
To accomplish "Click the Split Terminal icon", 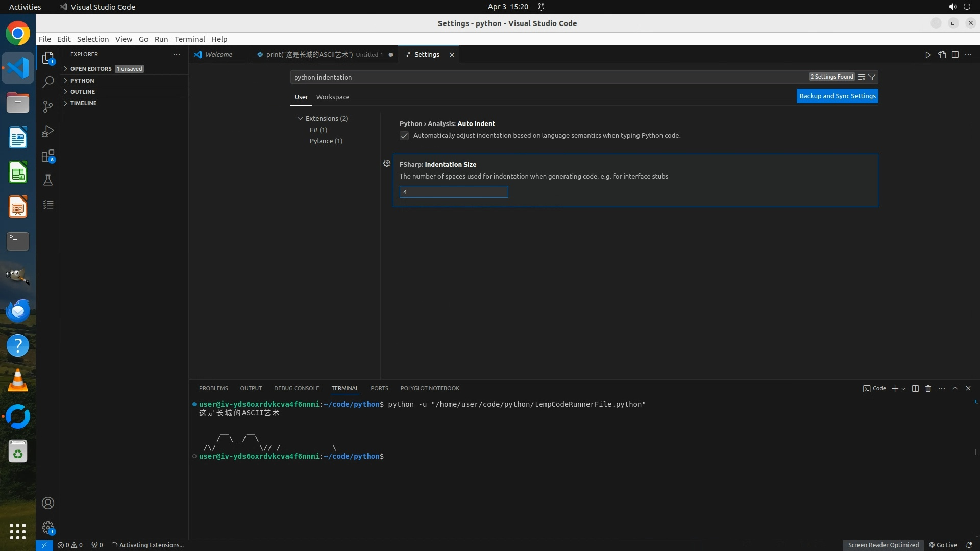I will pos(915,388).
